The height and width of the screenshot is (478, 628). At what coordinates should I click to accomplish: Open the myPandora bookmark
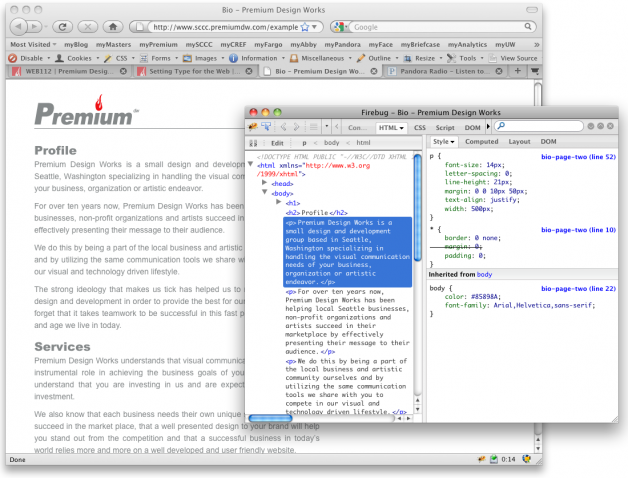coord(342,44)
